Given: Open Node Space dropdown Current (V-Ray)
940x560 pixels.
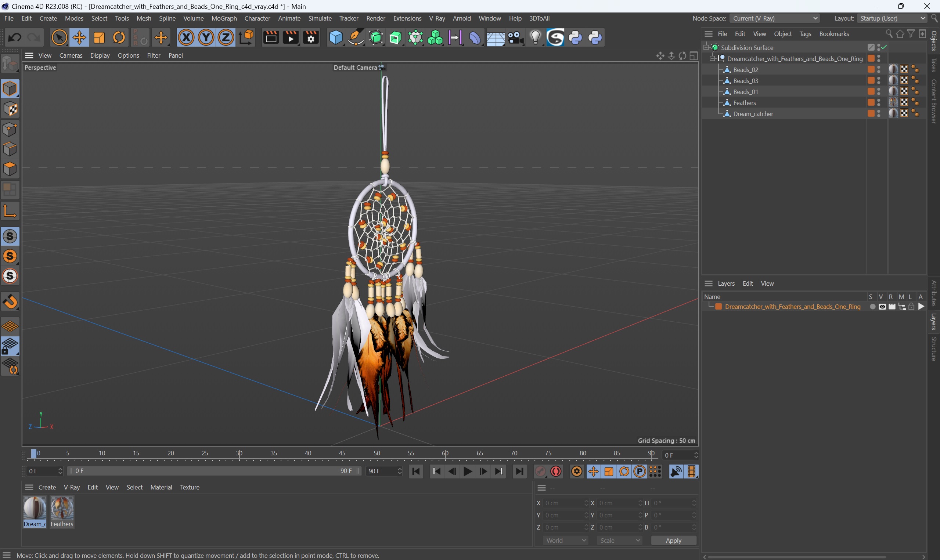Looking at the screenshot, I should point(775,18).
